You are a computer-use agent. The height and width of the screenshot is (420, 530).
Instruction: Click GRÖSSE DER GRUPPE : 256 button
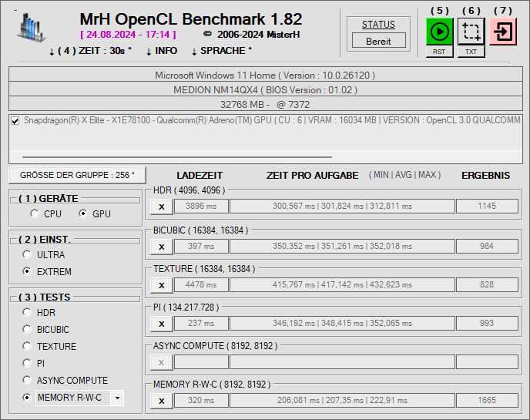pyautogui.click(x=77, y=175)
